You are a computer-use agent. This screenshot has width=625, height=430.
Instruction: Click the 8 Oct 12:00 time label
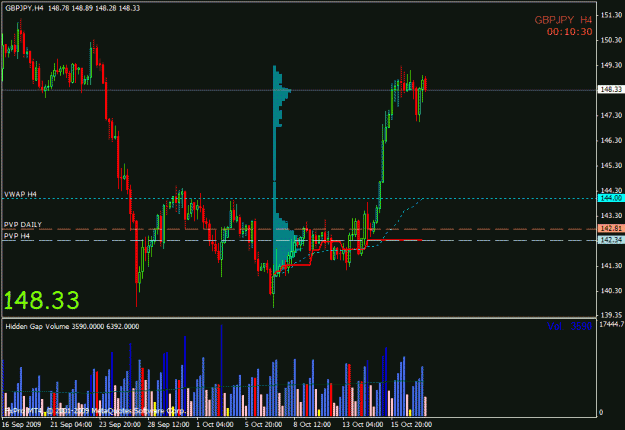click(312, 424)
